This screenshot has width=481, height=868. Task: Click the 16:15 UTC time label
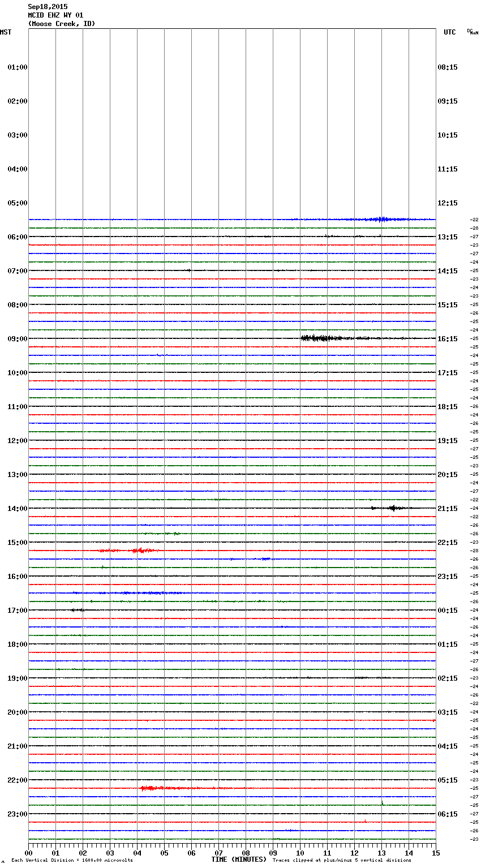pyautogui.click(x=448, y=339)
